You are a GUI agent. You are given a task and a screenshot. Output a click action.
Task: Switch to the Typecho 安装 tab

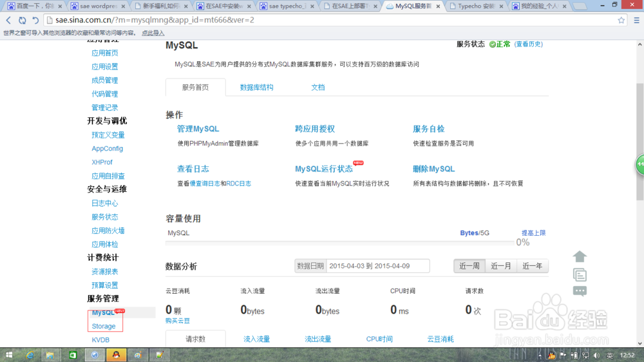[476, 6]
